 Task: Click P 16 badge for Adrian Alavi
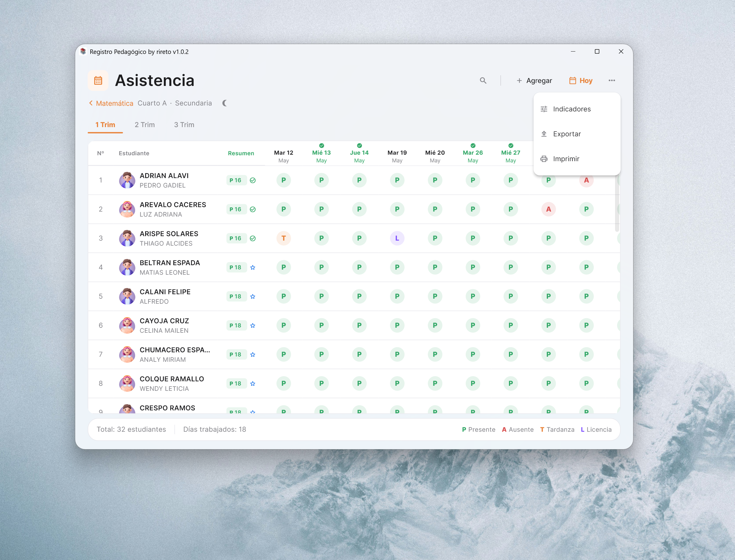point(236,180)
